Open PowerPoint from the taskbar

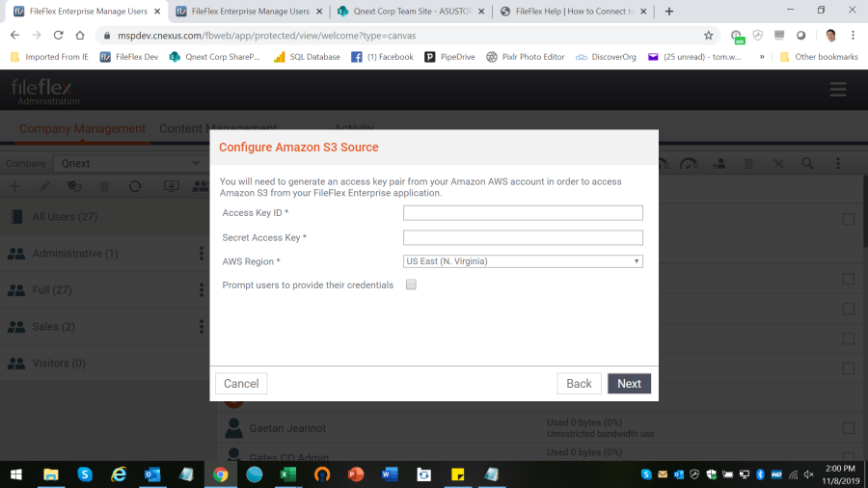(x=356, y=474)
